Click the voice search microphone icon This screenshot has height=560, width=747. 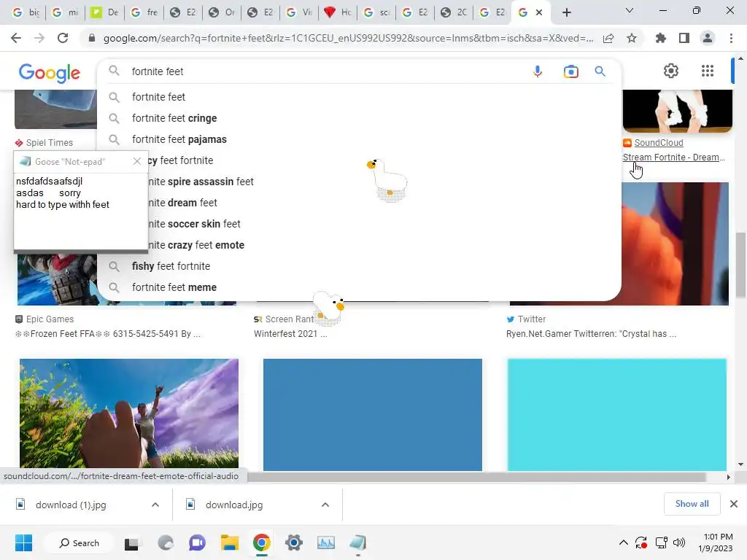pos(538,71)
